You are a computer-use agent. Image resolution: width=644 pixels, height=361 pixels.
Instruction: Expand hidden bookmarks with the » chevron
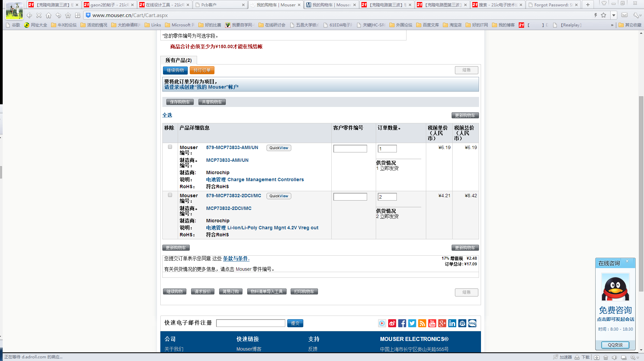click(x=612, y=25)
